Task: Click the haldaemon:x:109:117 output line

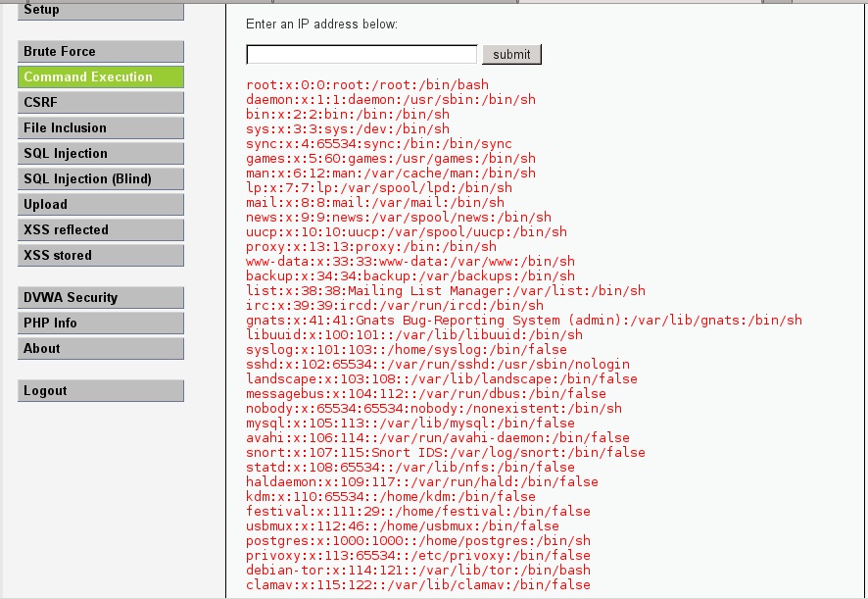Action: pyautogui.click(x=422, y=481)
